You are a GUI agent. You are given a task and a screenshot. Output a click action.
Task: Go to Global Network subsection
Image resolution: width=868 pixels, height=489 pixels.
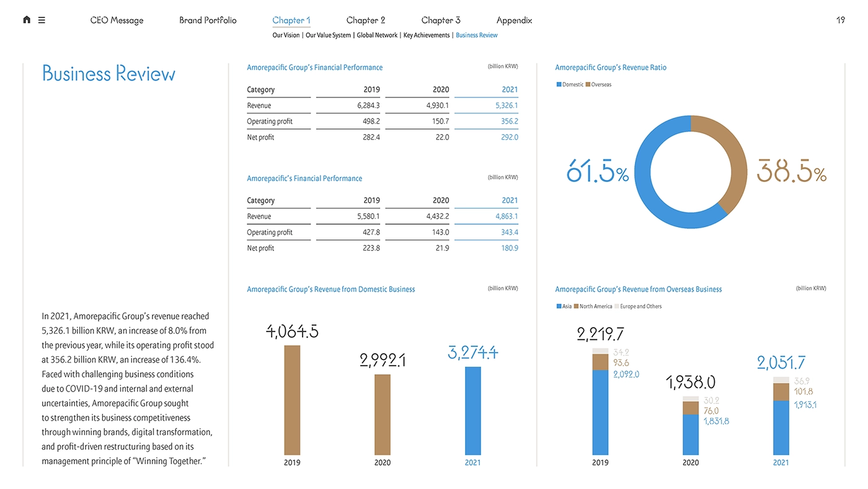[377, 35]
